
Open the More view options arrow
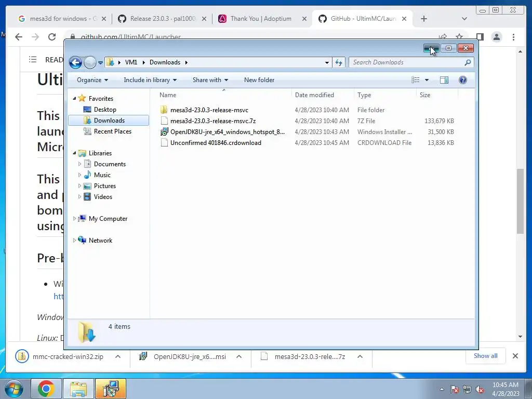[x=427, y=80]
